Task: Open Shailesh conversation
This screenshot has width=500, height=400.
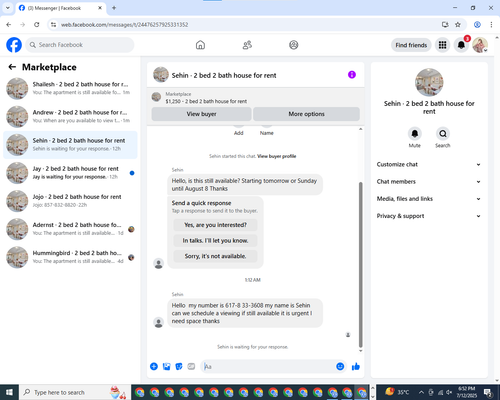Action: (70, 88)
